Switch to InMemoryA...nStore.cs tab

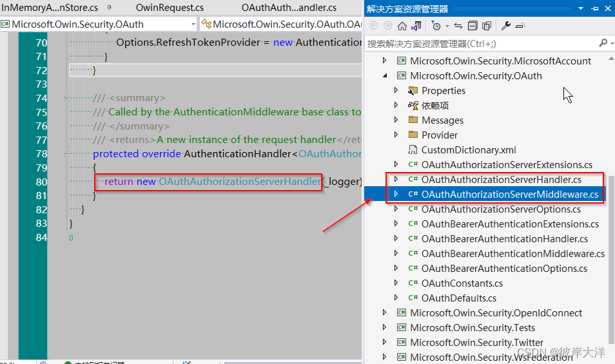50,8
